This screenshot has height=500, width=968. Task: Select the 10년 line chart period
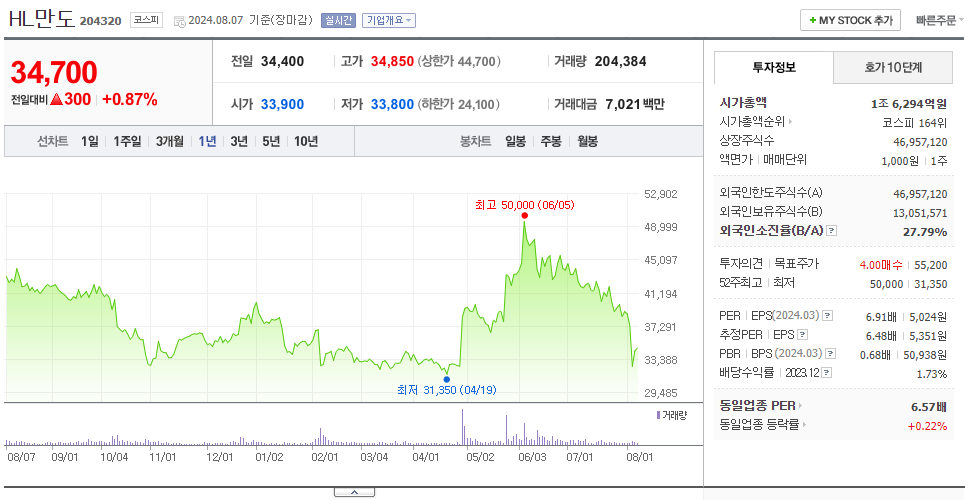(x=306, y=141)
